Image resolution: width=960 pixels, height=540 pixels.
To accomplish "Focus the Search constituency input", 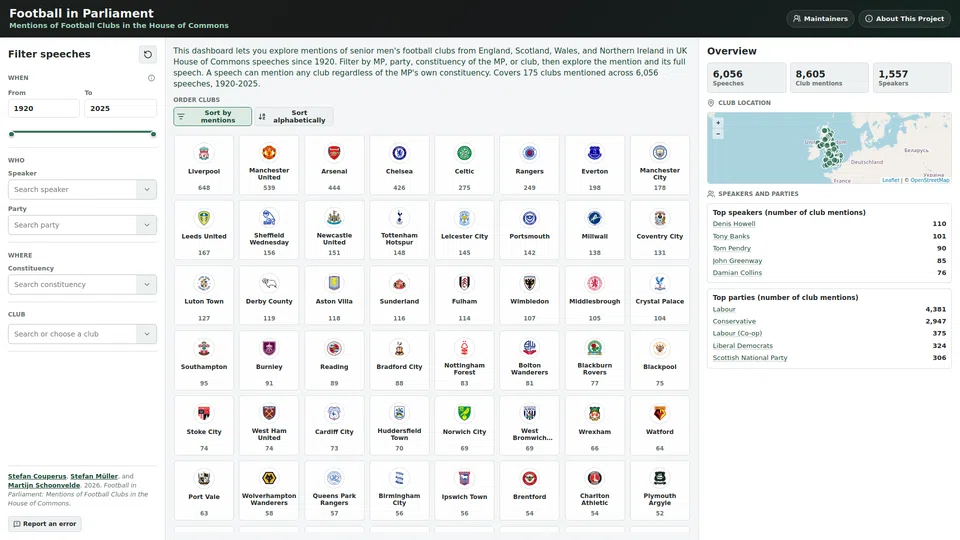I will tap(72, 284).
